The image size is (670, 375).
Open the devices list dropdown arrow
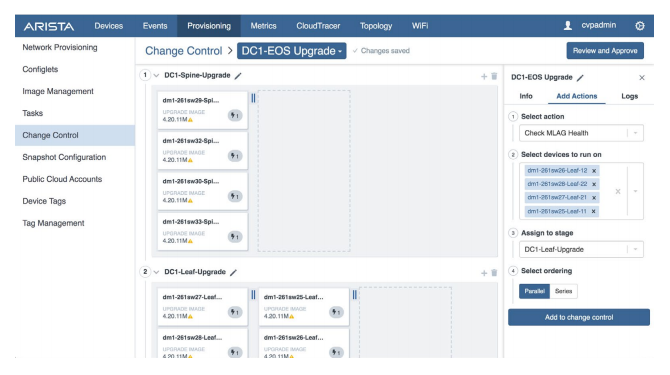click(x=635, y=191)
